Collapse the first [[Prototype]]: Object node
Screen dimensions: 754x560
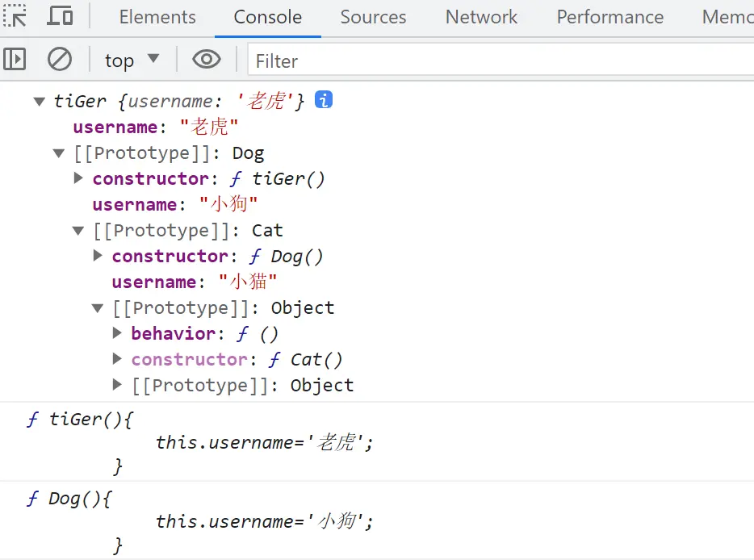[98, 308]
